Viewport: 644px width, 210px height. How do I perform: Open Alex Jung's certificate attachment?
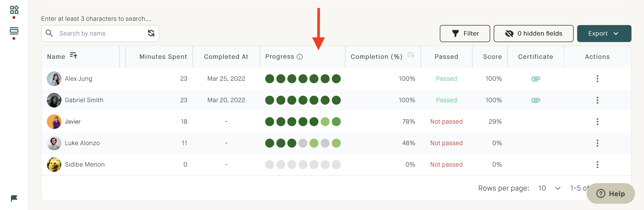pyautogui.click(x=536, y=79)
